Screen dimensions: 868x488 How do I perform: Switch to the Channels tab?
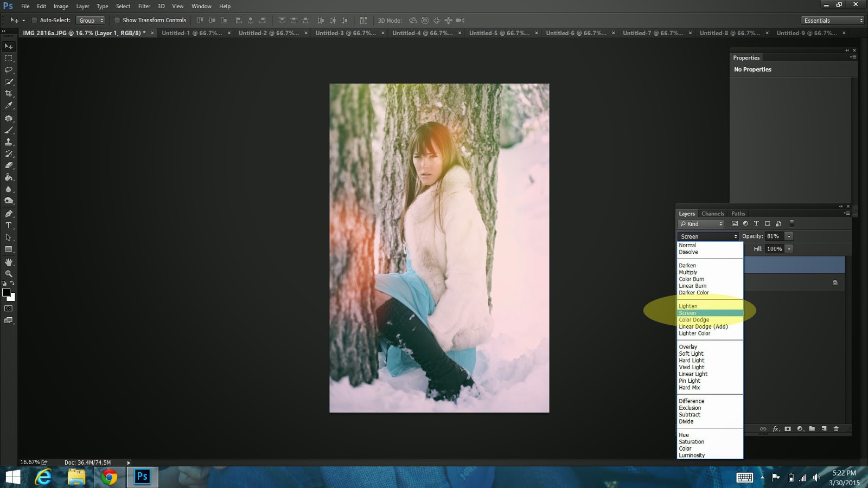(x=712, y=214)
